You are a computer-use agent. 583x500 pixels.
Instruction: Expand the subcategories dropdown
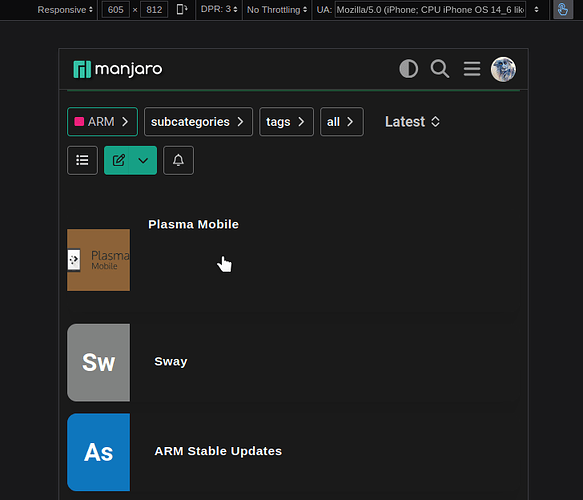click(198, 122)
